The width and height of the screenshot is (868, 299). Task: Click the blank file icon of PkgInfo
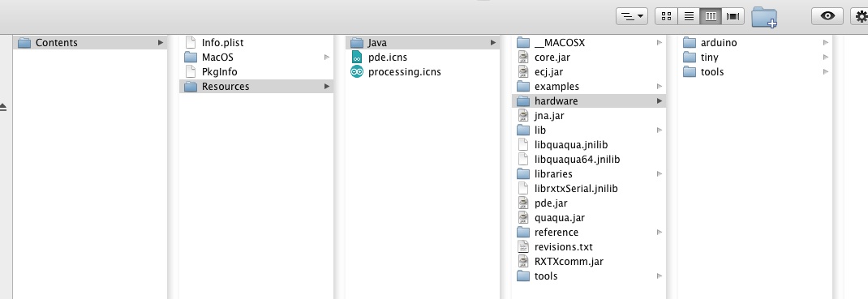tap(191, 72)
